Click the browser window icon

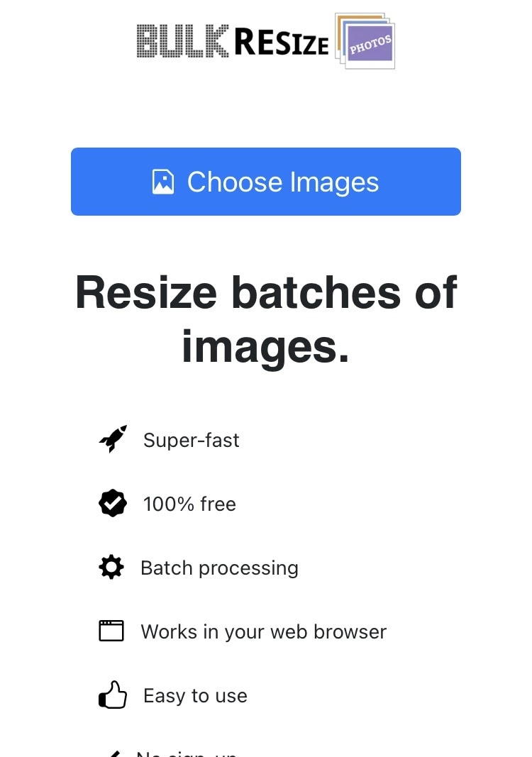tap(111, 631)
